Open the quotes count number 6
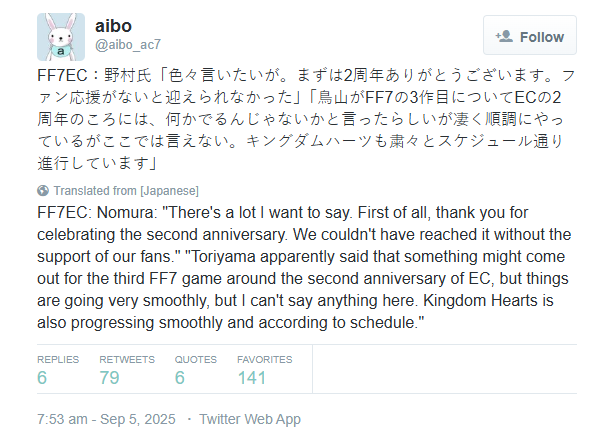Screen dimensions: 609x432 coord(180,378)
